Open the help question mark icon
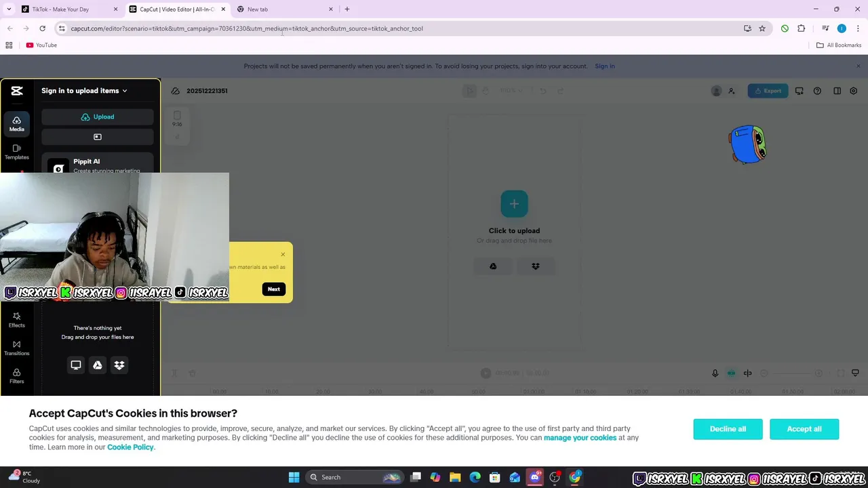This screenshot has height=488, width=868. tap(817, 91)
